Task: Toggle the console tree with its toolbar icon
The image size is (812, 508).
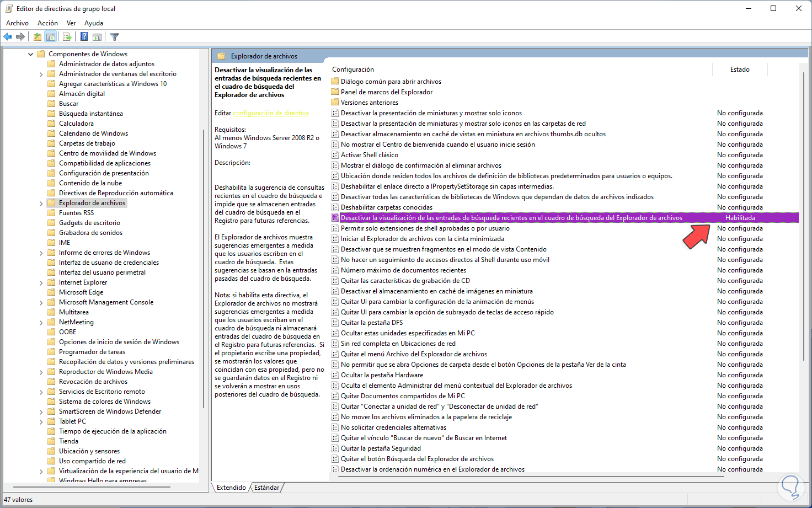Action: click(x=51, y=37)
